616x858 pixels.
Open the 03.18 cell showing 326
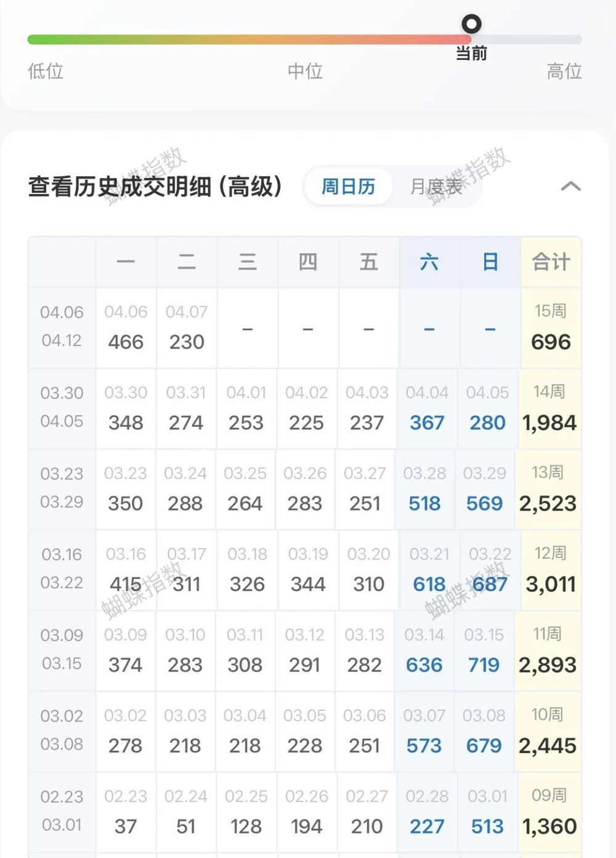pos(247,571)
